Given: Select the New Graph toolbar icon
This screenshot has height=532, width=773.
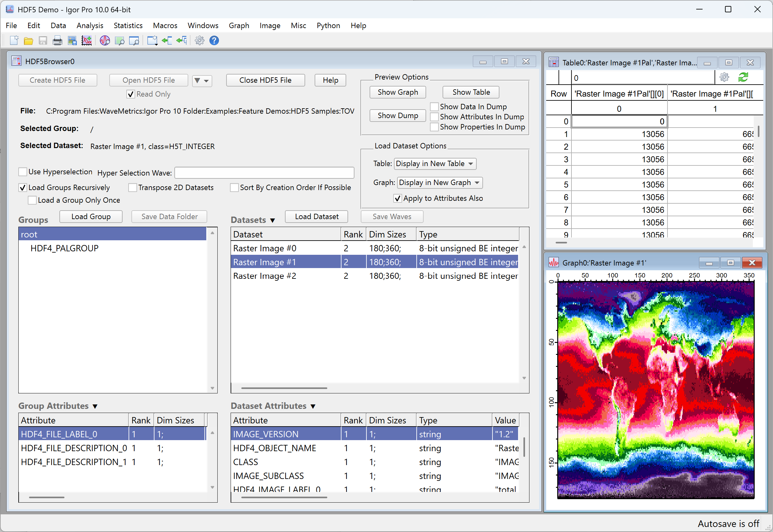Looking at the screenshot, I should [87, 40].
